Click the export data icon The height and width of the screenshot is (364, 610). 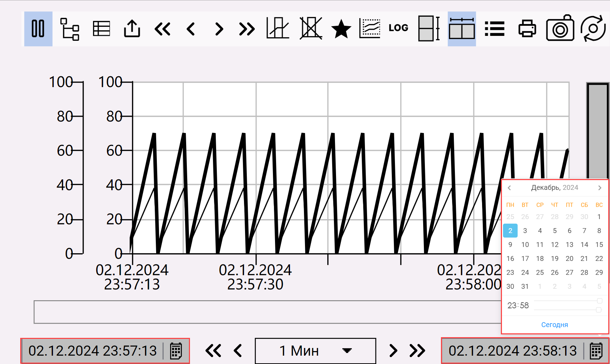pos(132,29)
